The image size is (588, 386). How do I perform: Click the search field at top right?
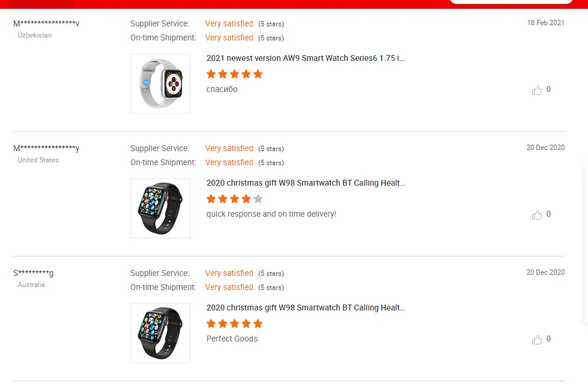coord(511,2)
